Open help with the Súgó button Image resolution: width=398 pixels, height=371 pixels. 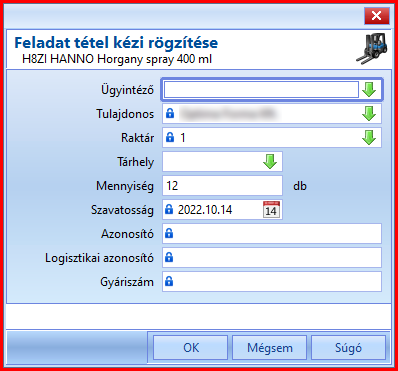click(x=348, y=348)
